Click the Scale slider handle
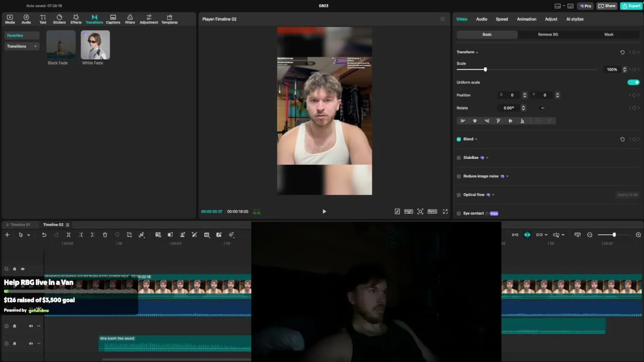Viewport: 644px width, 362px height. (485, 69)
